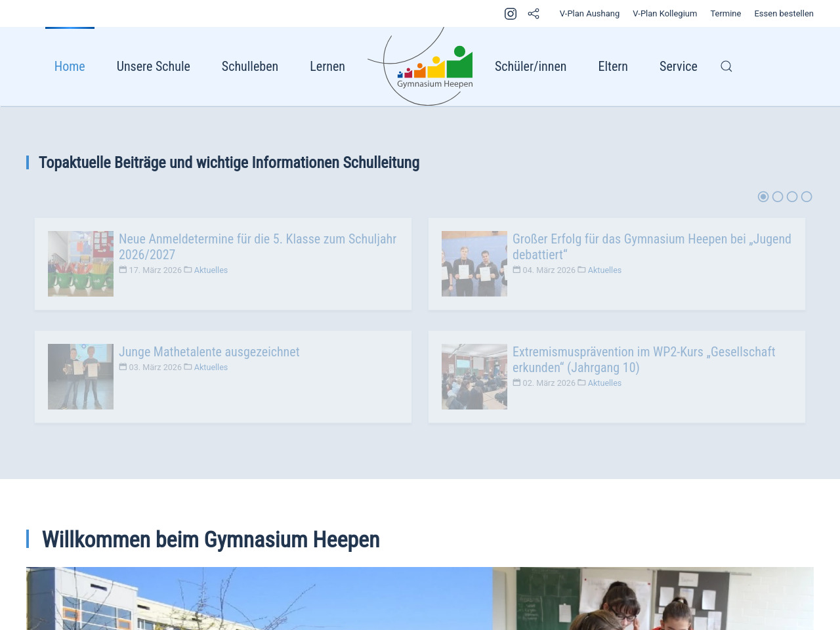The height and width of the screenshot is (630, 840).
Task: Go to the Home tab
Action: pyautogui.click(x=70, y=66)
